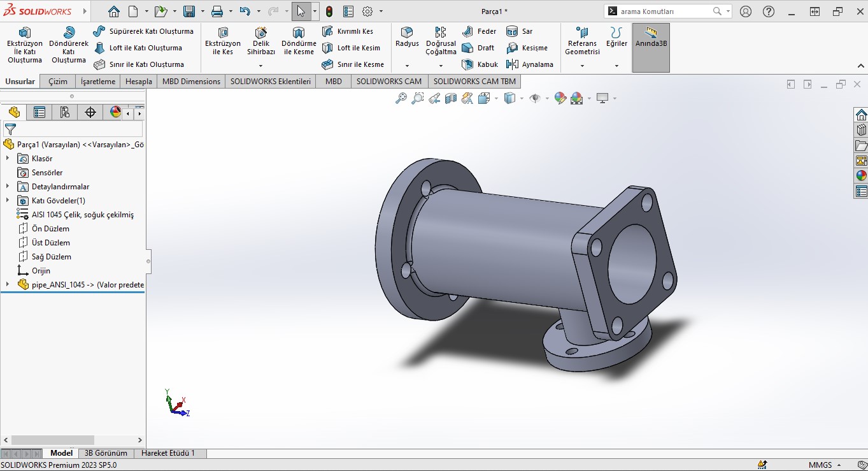
Task: Select Döndürerek Katı Oluşturma tool
Action: tap(69, 45)
